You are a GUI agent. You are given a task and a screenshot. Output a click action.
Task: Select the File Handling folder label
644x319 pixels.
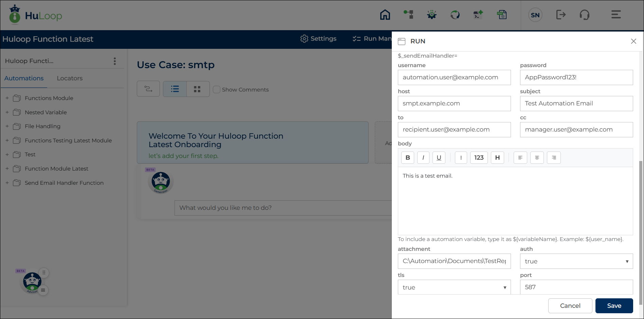pyautogui.click(x=42, y=126)
